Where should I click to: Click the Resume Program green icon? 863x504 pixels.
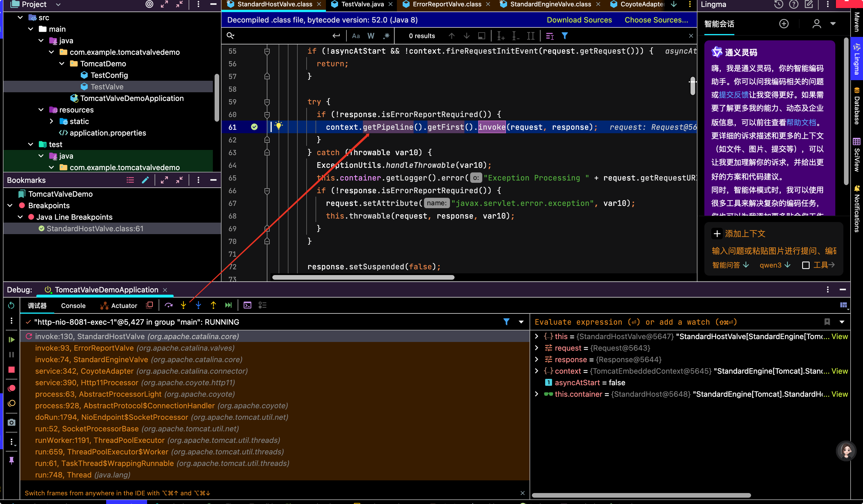coord(12,340)
